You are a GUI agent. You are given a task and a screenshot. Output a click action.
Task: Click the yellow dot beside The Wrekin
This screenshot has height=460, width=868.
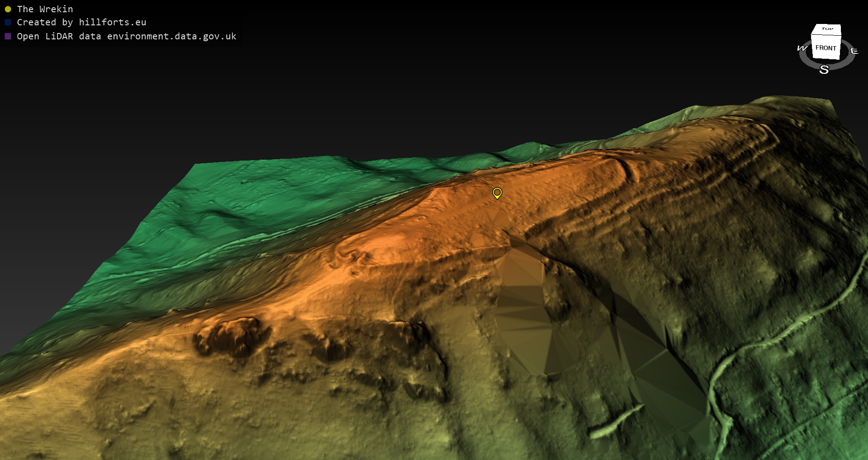(x=8, y=9)
